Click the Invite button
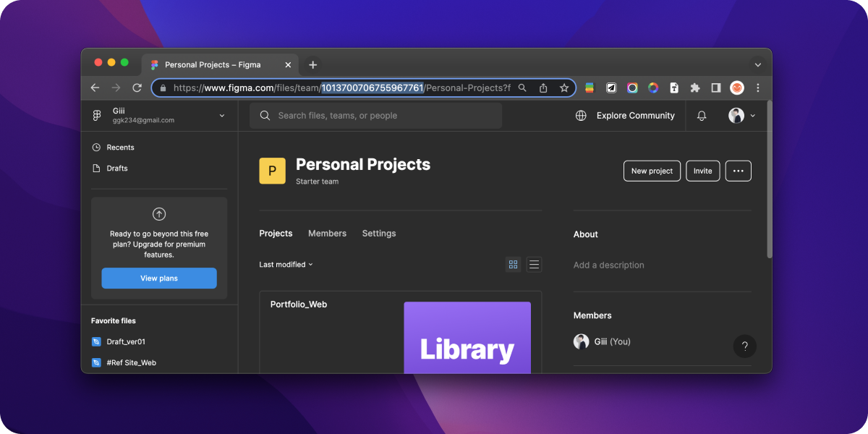The height and width of the screenshot is (434, 868). [x=703, y=171]
